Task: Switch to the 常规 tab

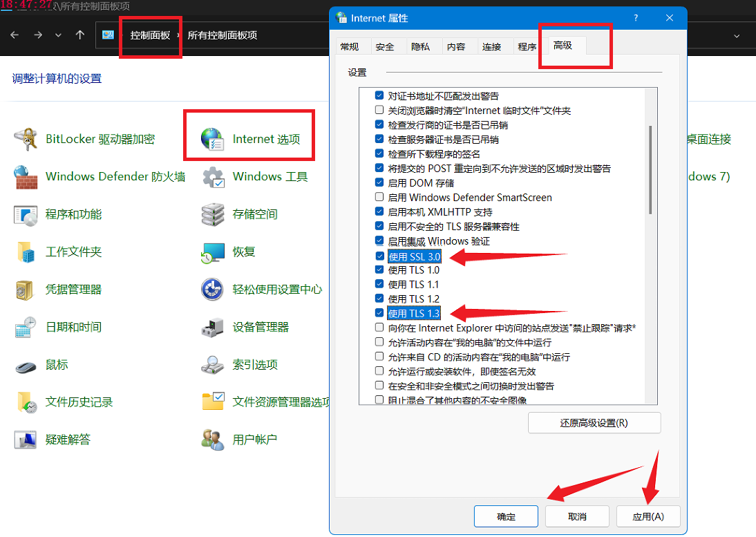Action: point(350,46)
